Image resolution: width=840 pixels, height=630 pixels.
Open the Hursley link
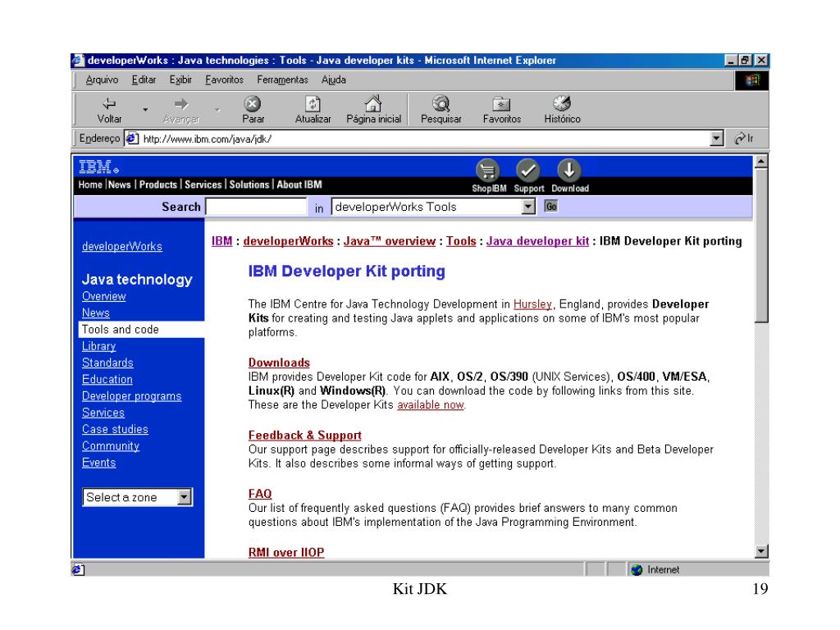532,304
